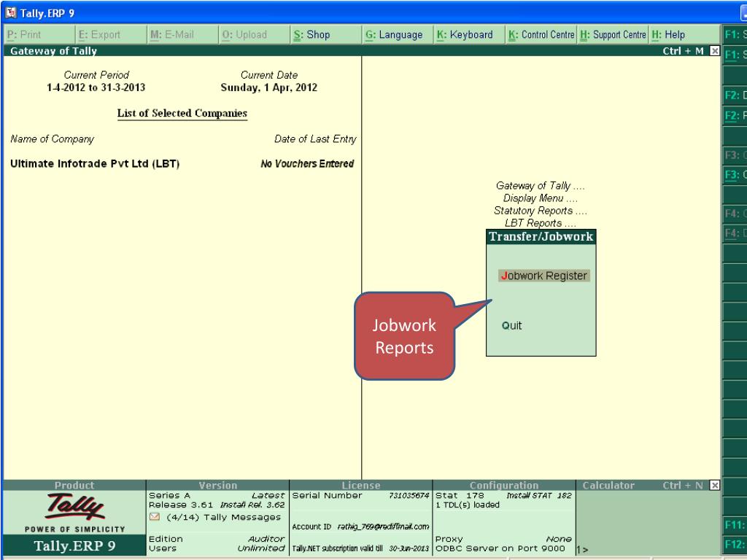Click the F11 button in right panel
This screenshot has height=560, width=747.
[735, 525]
